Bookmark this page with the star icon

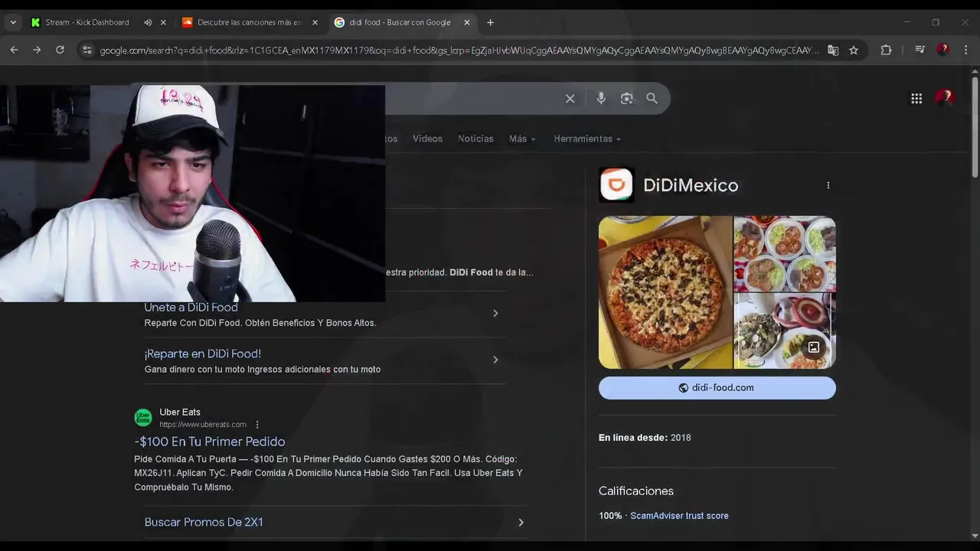tap(854, 51)
